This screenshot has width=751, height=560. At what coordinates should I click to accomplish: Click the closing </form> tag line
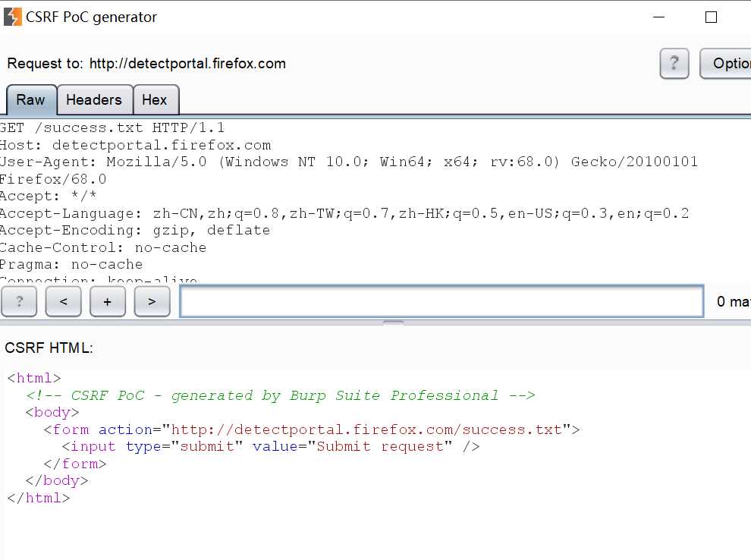coord(74,464)
